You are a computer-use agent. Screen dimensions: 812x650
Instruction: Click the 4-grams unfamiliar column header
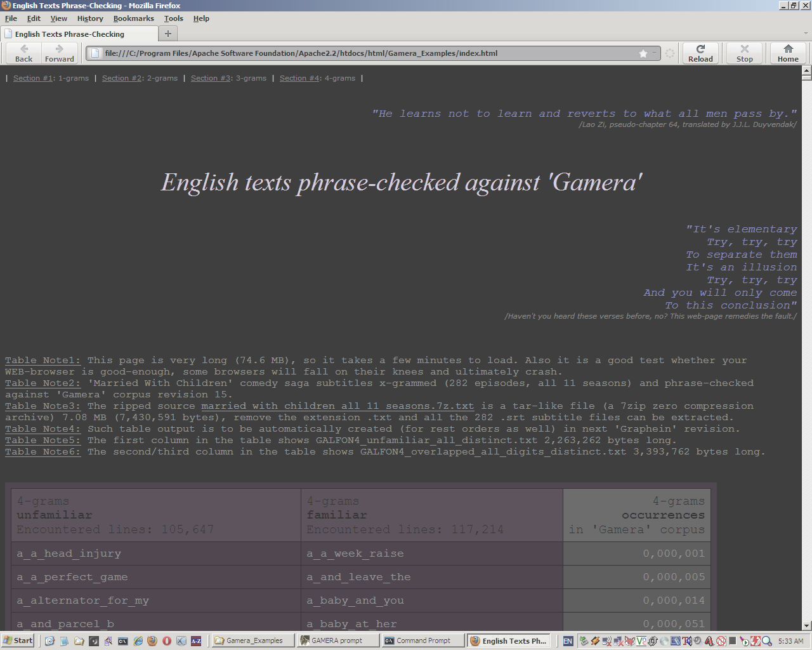tap(156, 515)
